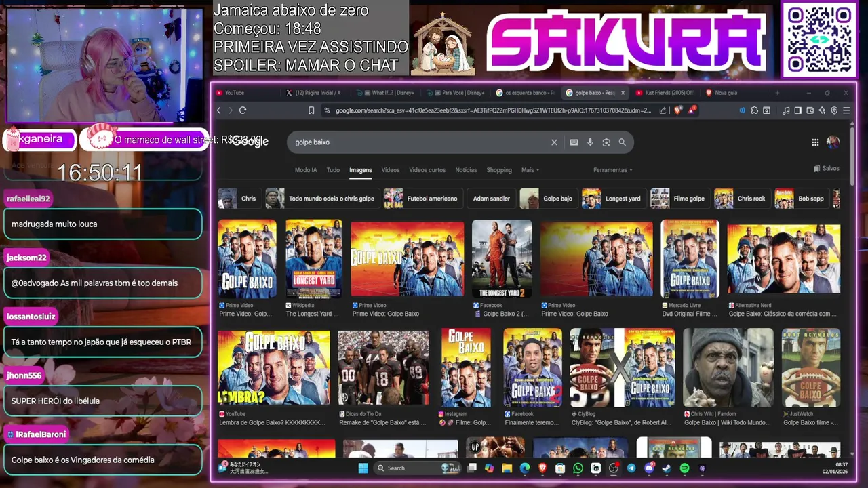Filter images by Longest yard chip

coord(613,199)
